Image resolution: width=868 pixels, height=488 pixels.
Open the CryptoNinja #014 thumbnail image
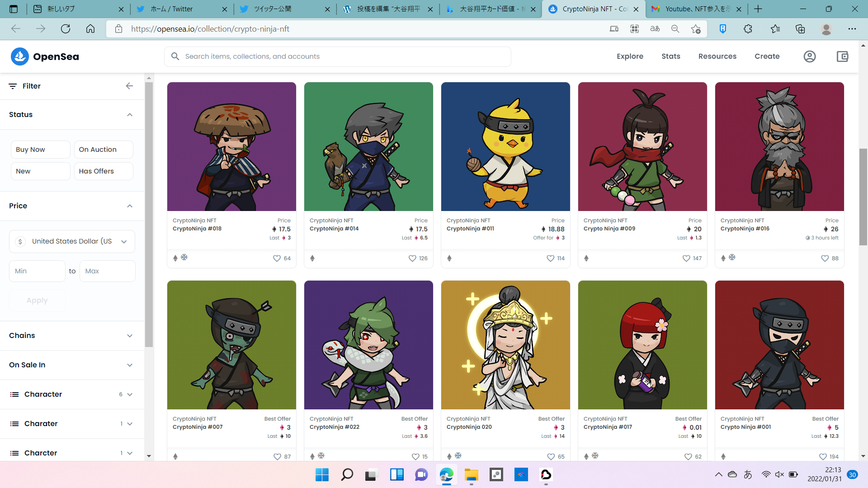pos(368,146)
